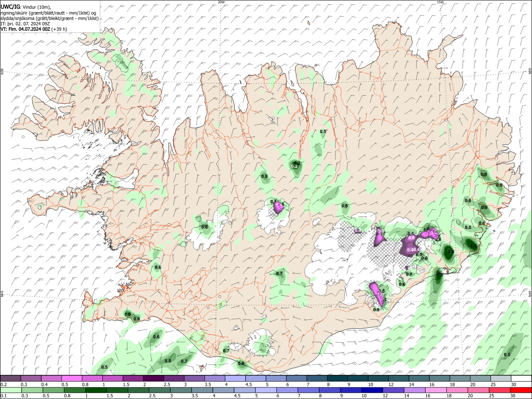532x399 pixels.
Task: Click the deep navy 10 swatch in rain legend
Action: [372, 390]
